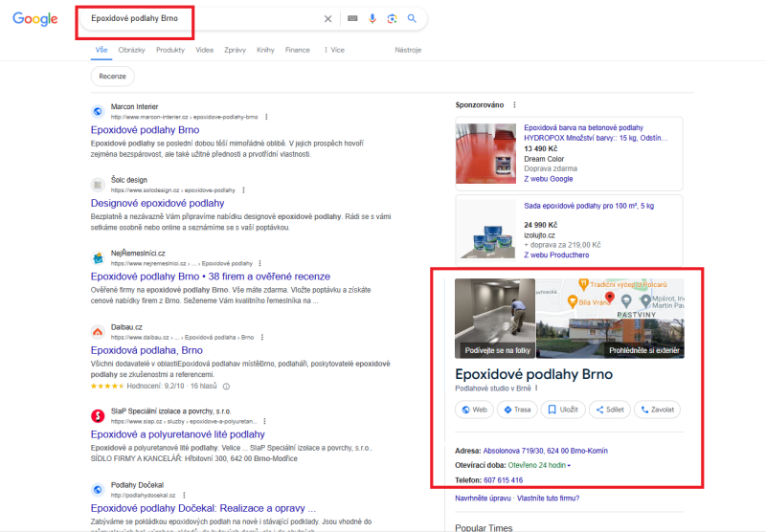The image size is (766, 532).
Task: Click phone number 607 615 416
Action: pos(504,480)
